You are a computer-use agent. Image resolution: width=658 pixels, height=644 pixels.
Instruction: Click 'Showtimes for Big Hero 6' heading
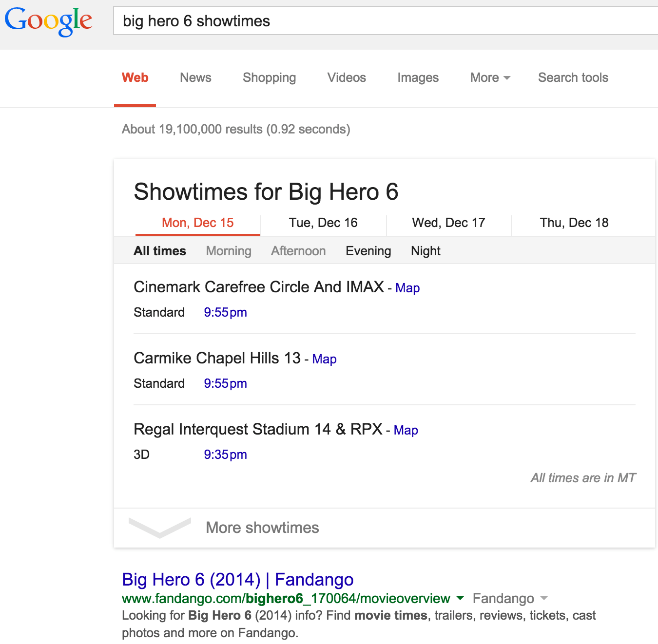266,191
